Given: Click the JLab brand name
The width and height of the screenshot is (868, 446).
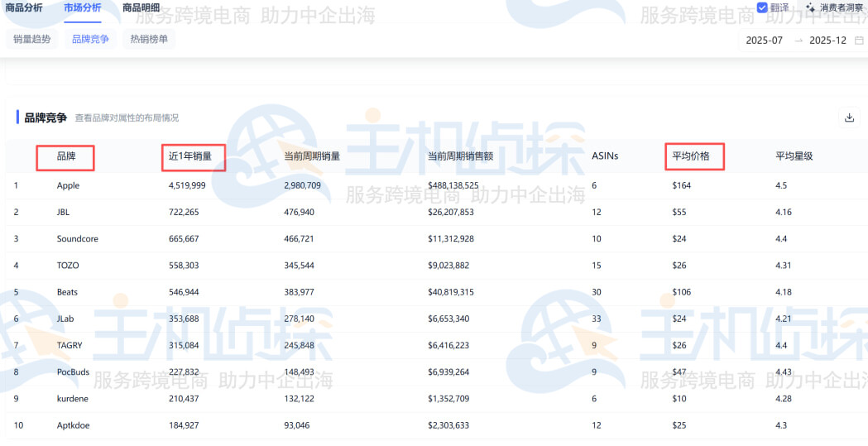Looking at the screenshot, I should coord(65,319).
